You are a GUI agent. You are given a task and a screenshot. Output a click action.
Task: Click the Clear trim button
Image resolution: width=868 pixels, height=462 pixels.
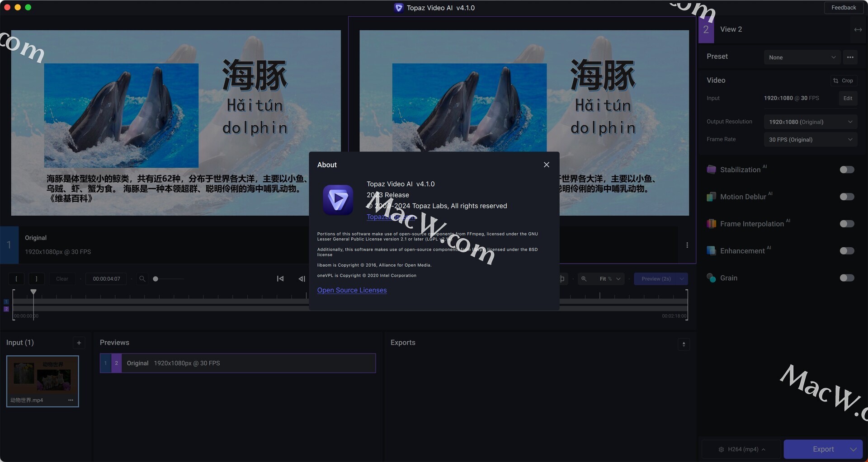(x=62, y=279)
